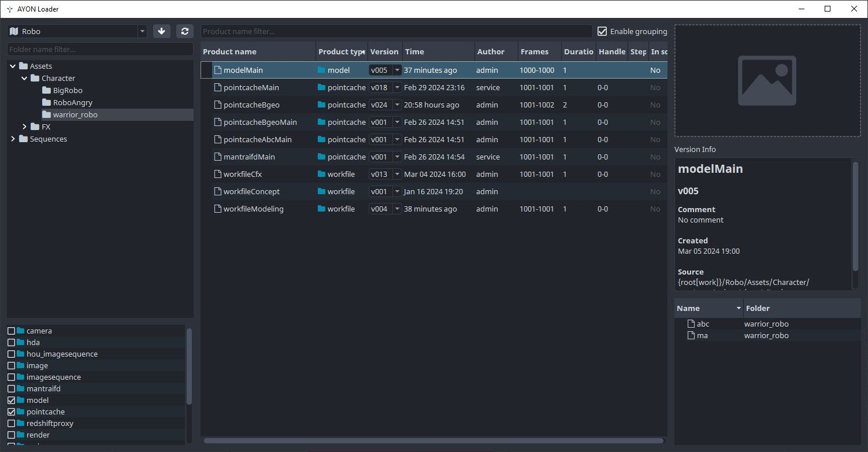Check the camera product type filter
This screenshot has height=452, width=868.
click(12, 331)
